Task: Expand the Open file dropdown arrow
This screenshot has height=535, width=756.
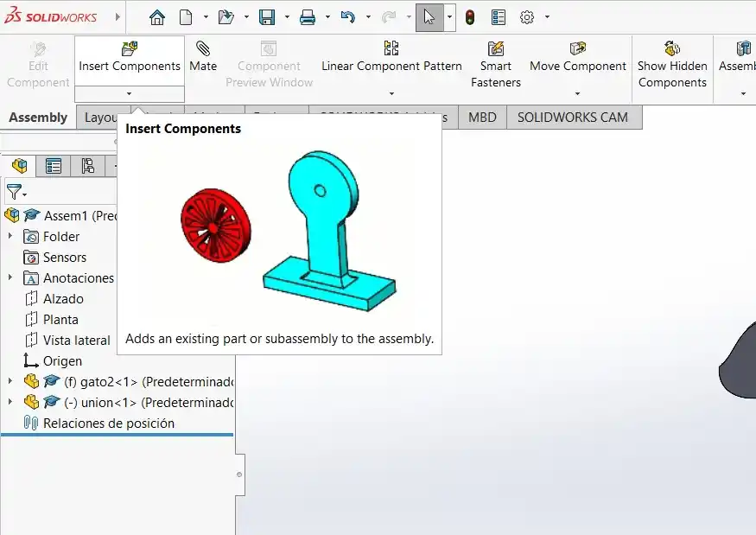Action: click(246, 17)
